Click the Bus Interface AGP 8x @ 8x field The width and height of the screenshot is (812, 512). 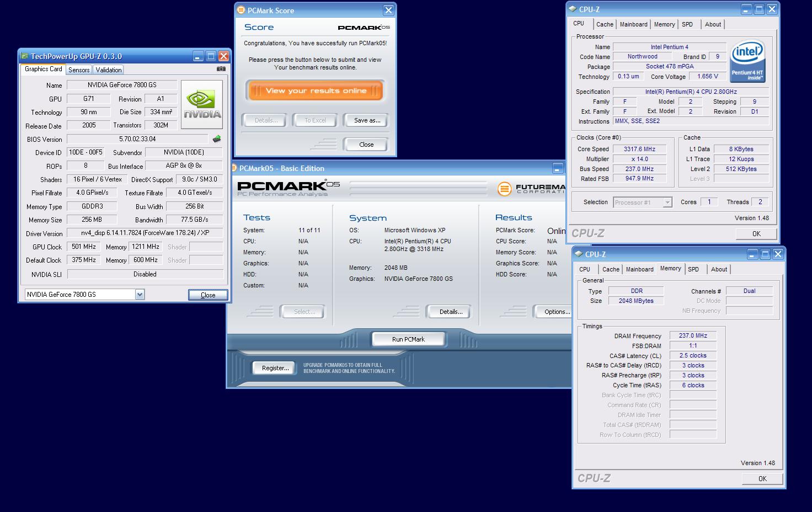(x=184, y=166)
